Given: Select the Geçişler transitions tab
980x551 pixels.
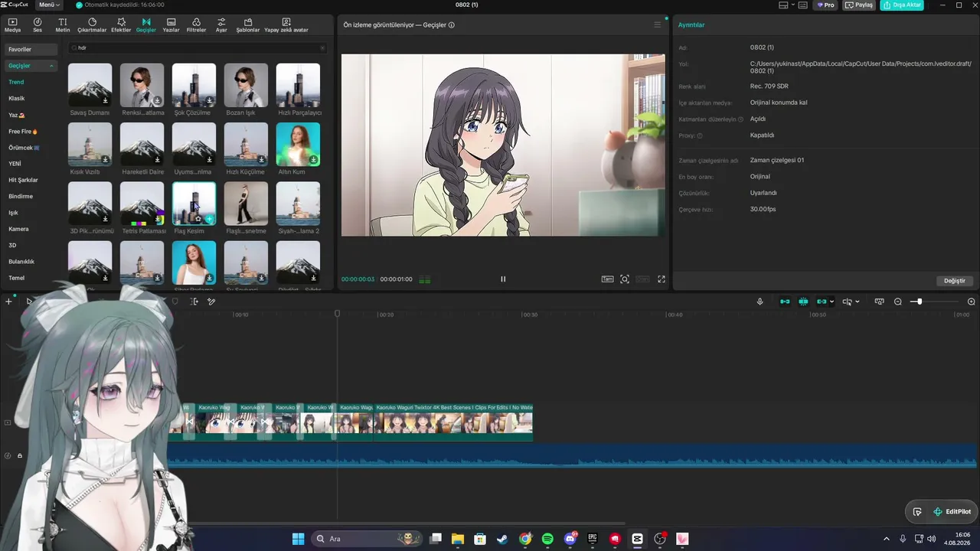Looking at the screenshot, I should click(x=145, y=25).
